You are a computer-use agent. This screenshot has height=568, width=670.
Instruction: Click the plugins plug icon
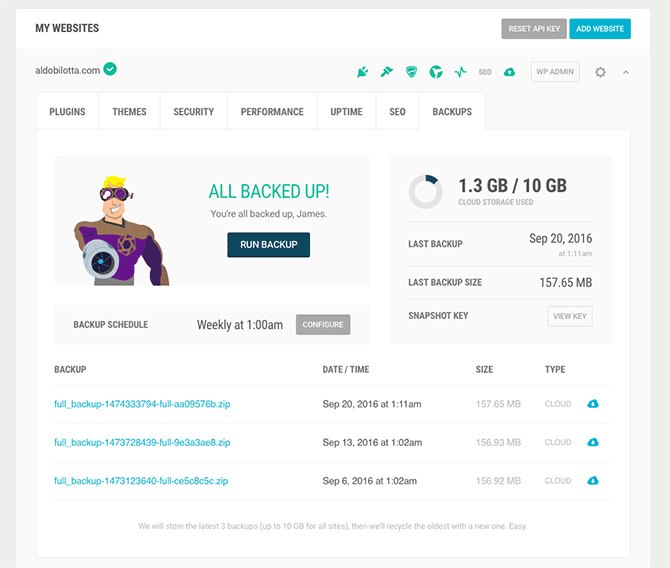point(363,72)
